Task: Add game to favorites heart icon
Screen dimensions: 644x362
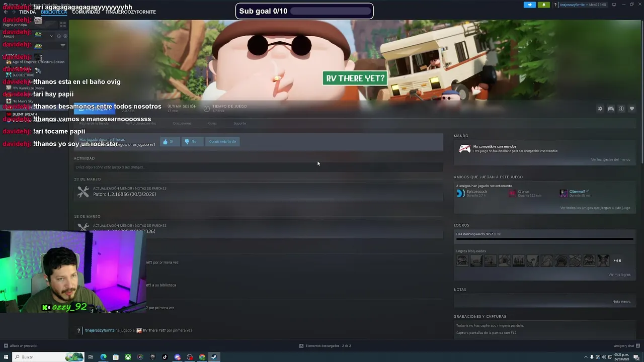Action: (632, 109)
